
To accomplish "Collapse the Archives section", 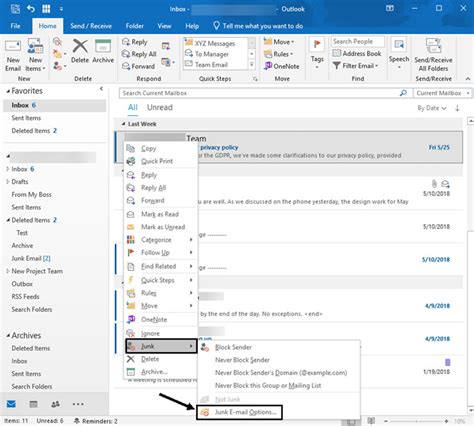I will coord(8,335).
